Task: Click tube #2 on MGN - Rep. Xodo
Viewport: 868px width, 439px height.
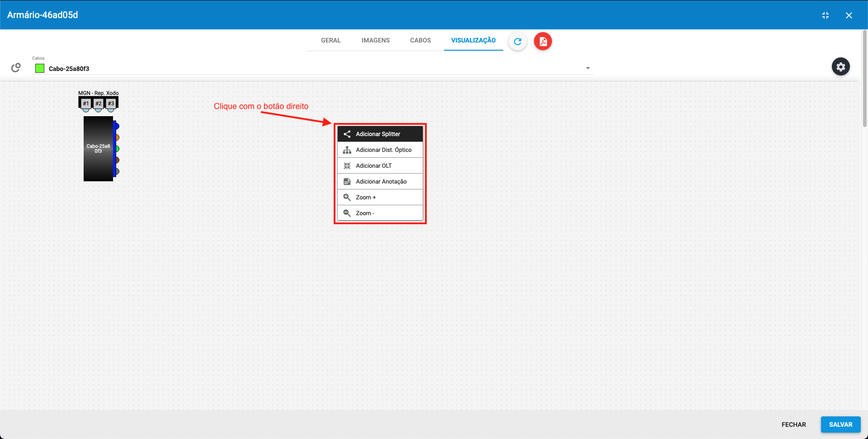Action: pyautogui.click(x=98, y=104)
